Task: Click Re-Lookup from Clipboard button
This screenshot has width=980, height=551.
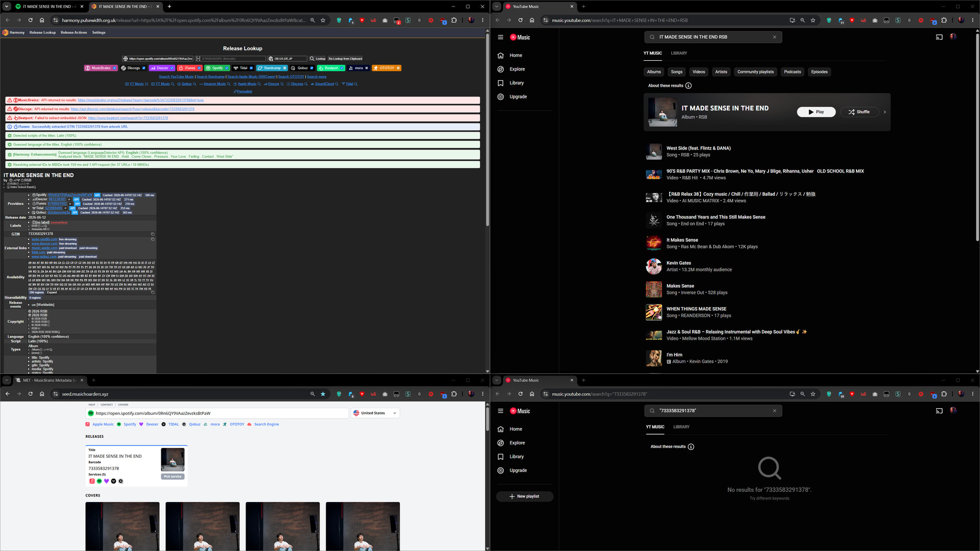Action: point(346,59)
